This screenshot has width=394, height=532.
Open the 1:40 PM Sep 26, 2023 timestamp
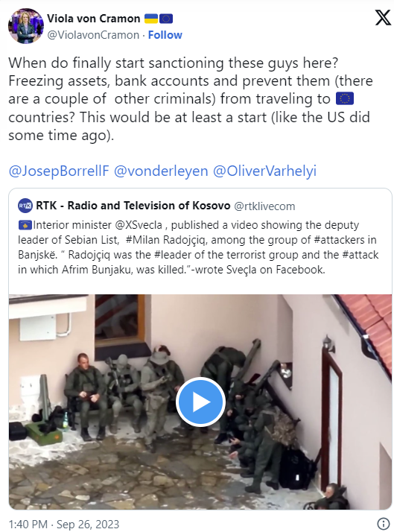(x=64, y=525)
